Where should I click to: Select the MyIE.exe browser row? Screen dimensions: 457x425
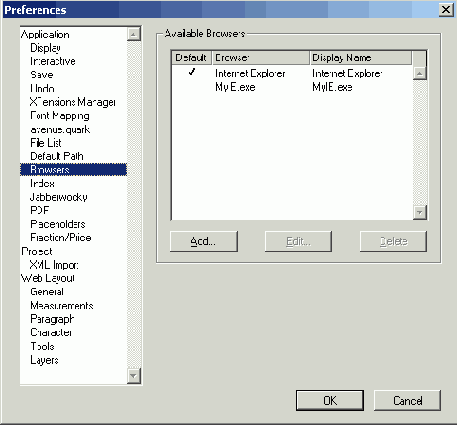coord(292,87)
